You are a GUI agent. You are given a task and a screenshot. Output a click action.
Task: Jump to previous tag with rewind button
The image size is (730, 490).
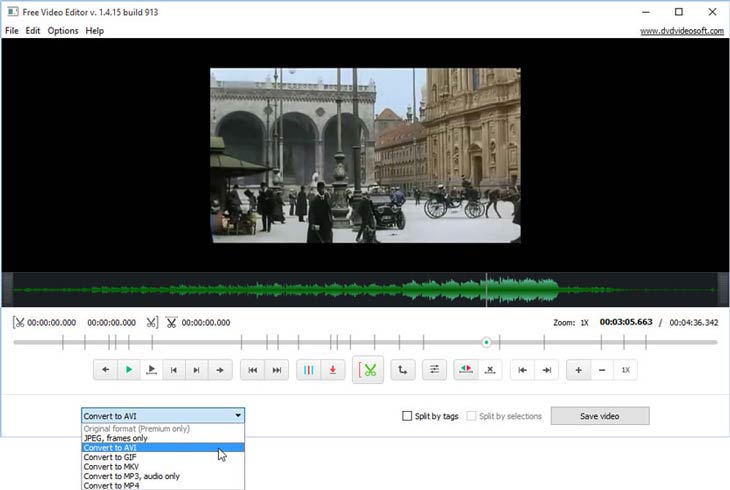252,370
